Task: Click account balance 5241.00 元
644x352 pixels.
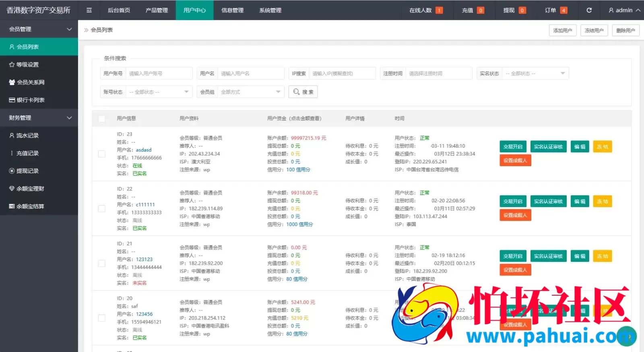Action: click(303, 302)
